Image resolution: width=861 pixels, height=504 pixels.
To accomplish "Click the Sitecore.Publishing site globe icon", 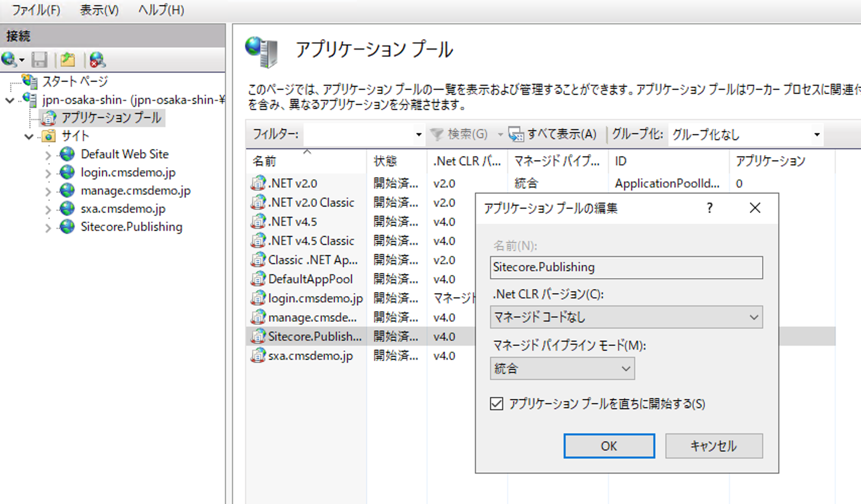I will coord(67,227).
